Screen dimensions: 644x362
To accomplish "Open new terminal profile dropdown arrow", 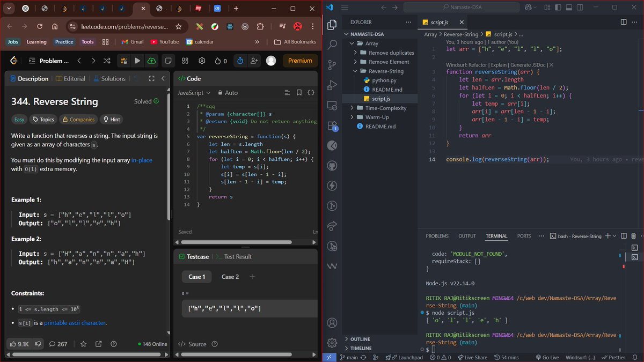I will point(615,236).
